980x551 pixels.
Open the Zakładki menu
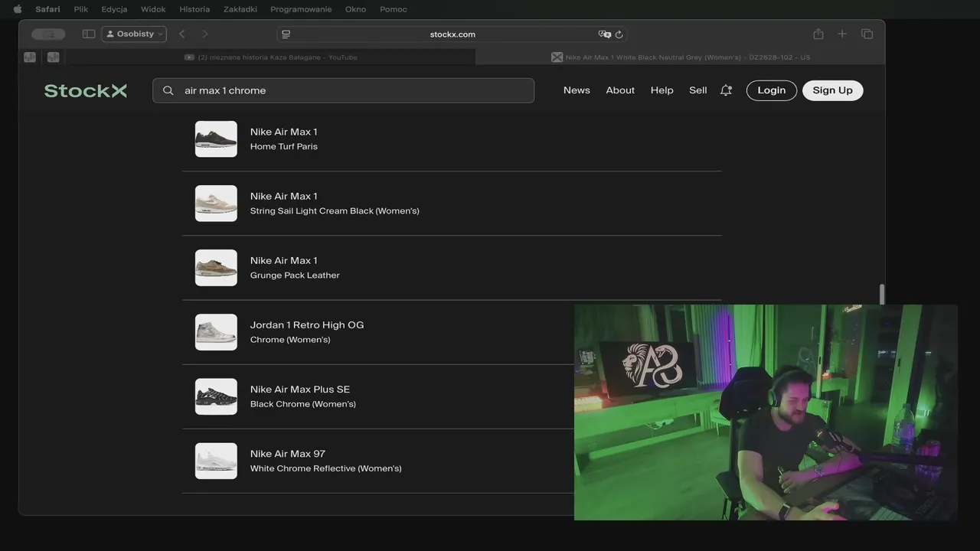[x=240, y=9]
